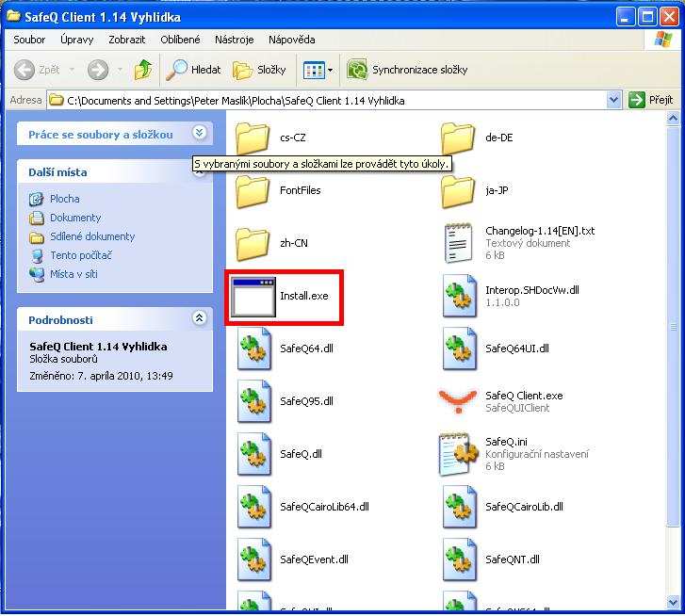Screen dimensions: 685x616
Task: Open Tento počítač link
Action: click(81, 255)
